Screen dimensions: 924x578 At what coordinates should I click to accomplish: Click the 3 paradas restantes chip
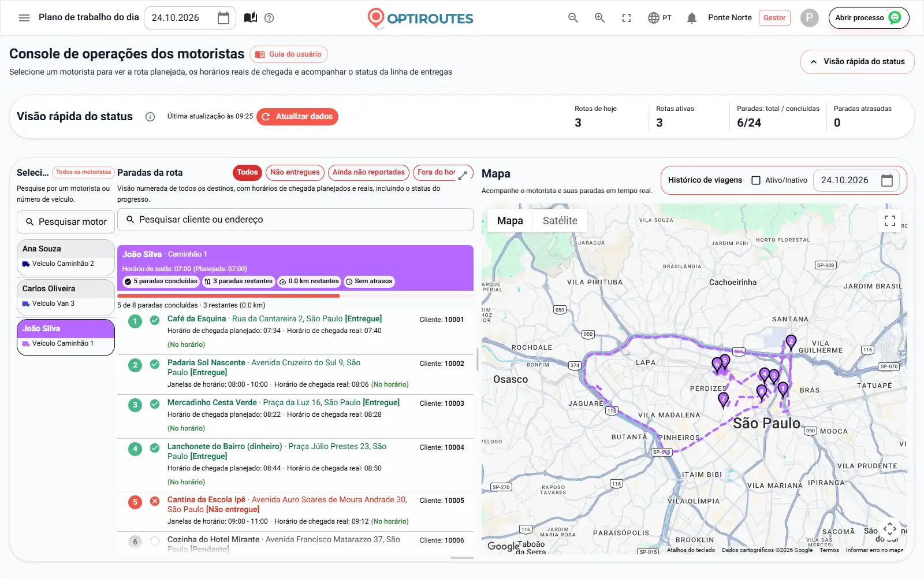239,281
